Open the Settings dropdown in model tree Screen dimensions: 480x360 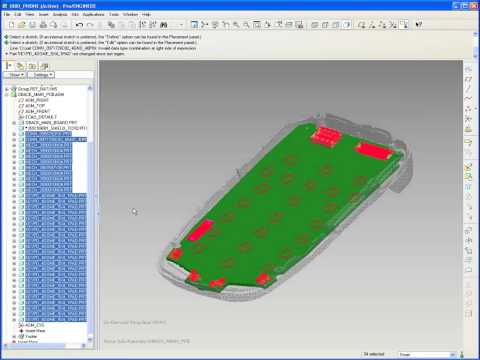pos(41,75)
